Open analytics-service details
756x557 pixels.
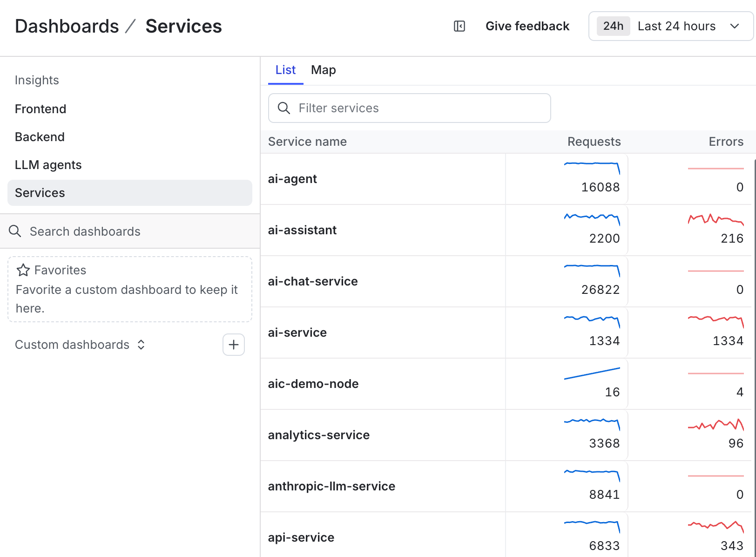point(319,435)
